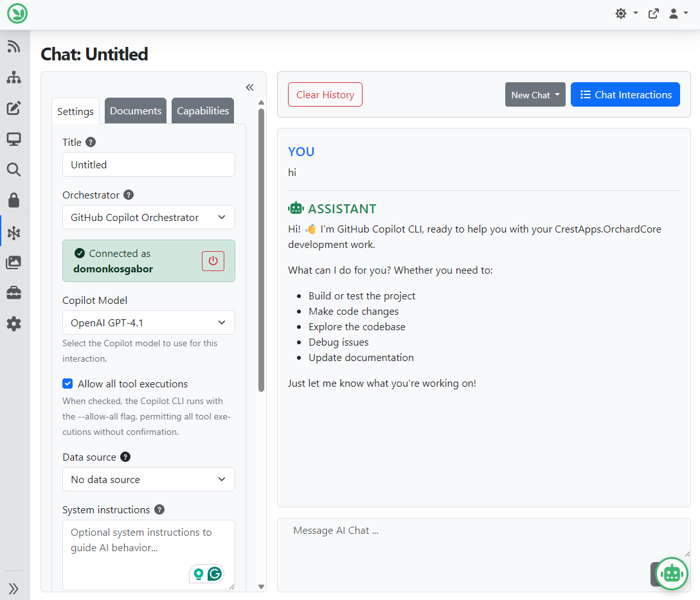Image resolution: width=700 pixels, height=600 pixels.
Task: Click the 'Build or test the project' bullet
Action: 362,296
